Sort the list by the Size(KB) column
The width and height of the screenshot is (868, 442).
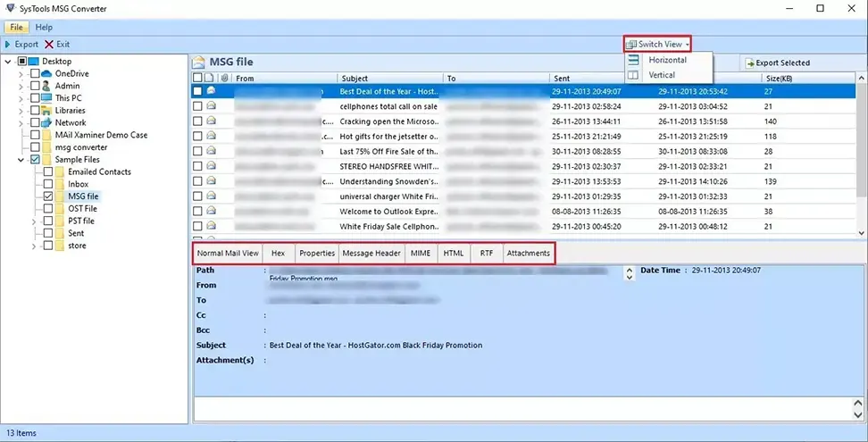[x=810, y=78]
